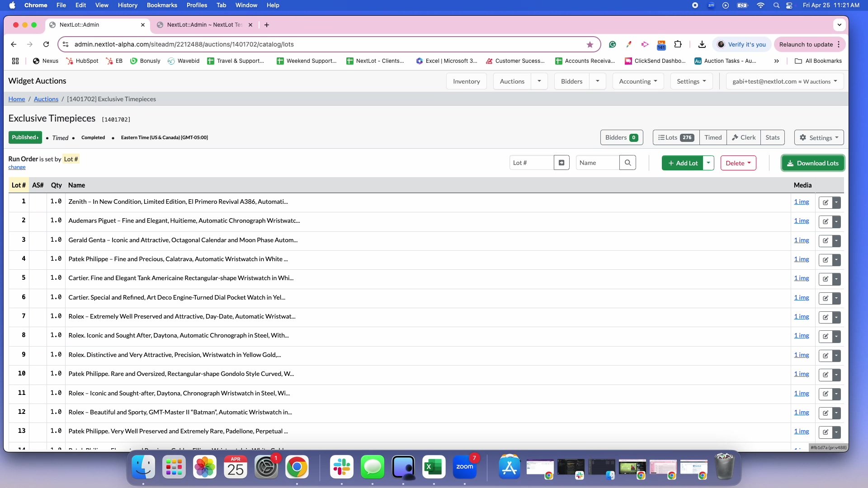The width and height of the screenshot is (868, 488).
Task: Click the lot name search magnifier icon
Action: pyautogui.click(x=627, y=163)
